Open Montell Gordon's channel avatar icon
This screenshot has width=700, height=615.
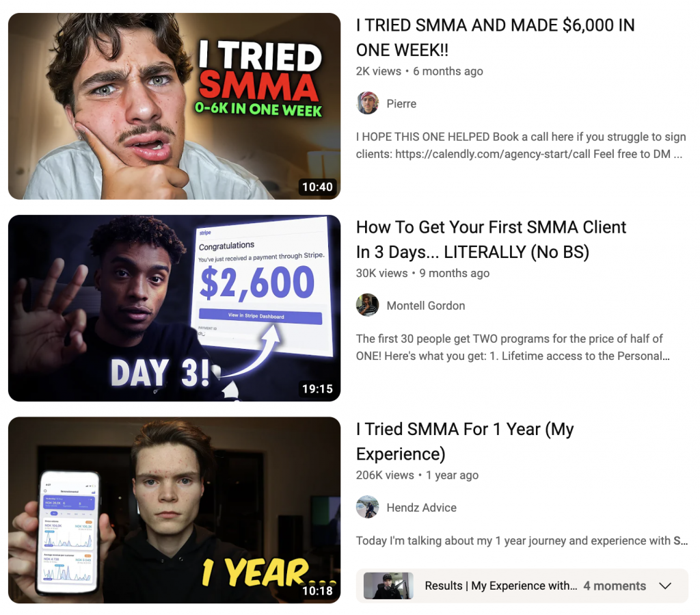367,305
